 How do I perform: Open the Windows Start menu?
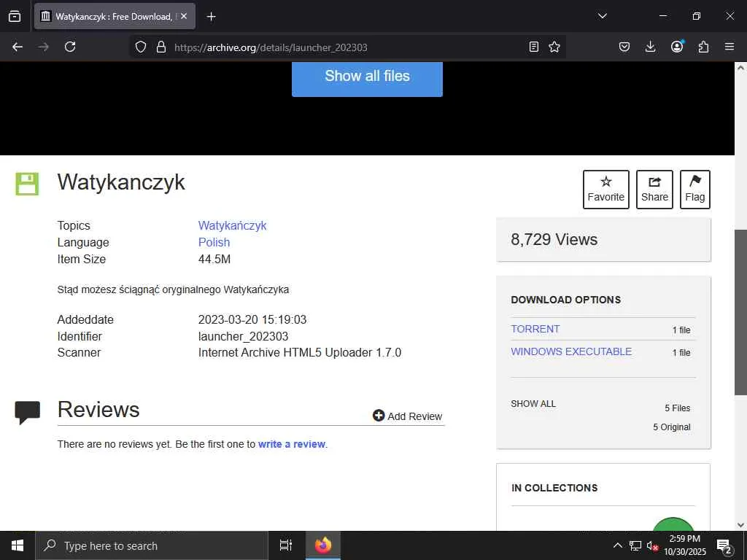tap(18, 545)
